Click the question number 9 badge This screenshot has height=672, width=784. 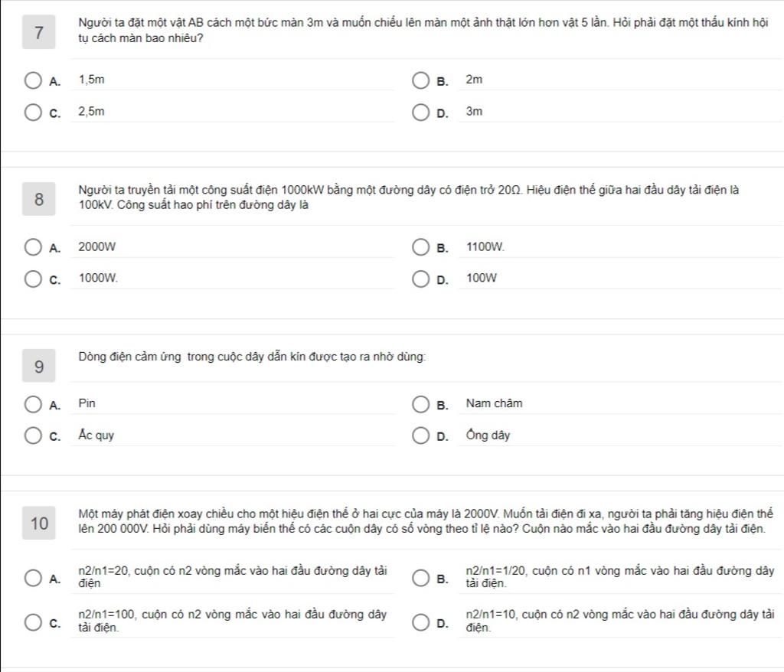(38, 366)
